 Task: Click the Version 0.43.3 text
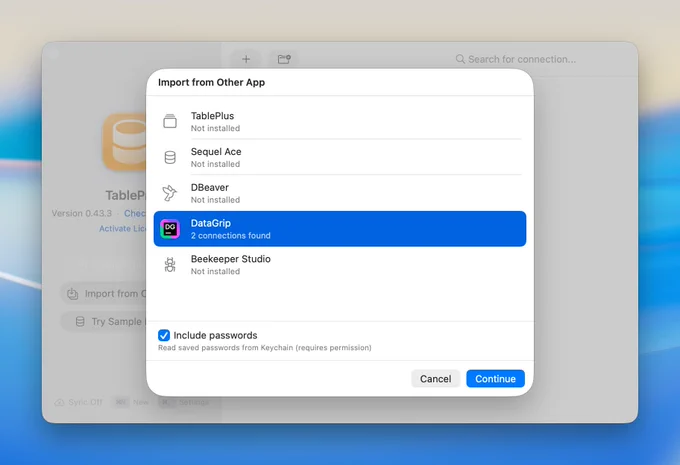tap(82, 213)
